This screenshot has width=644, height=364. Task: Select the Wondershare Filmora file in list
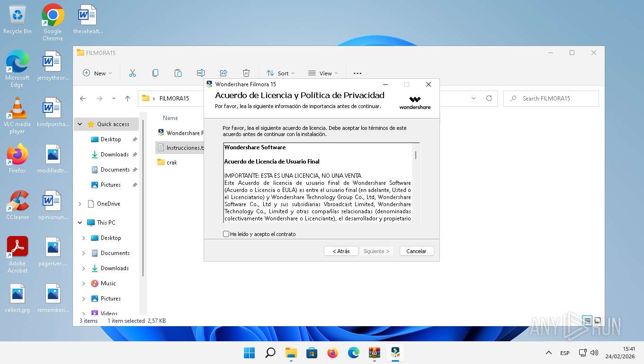point(180,133)
